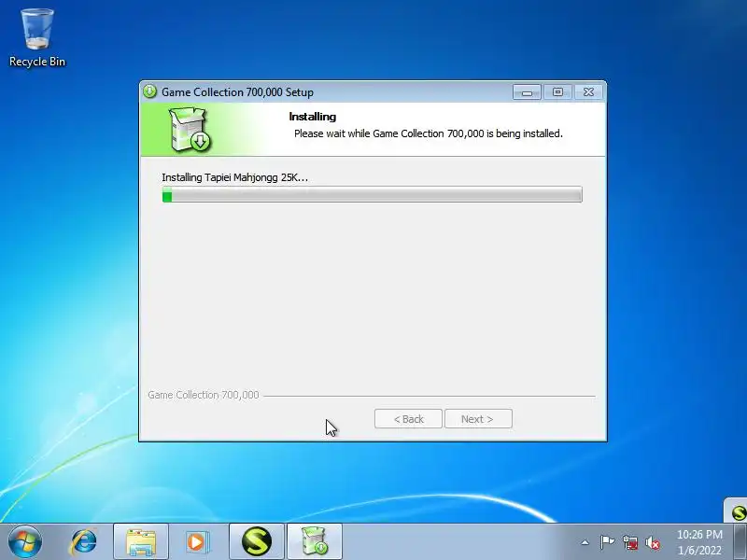This screenshot has height=560, width=747.
Task: Click the installation progress bar
Action: pos(372,194)
